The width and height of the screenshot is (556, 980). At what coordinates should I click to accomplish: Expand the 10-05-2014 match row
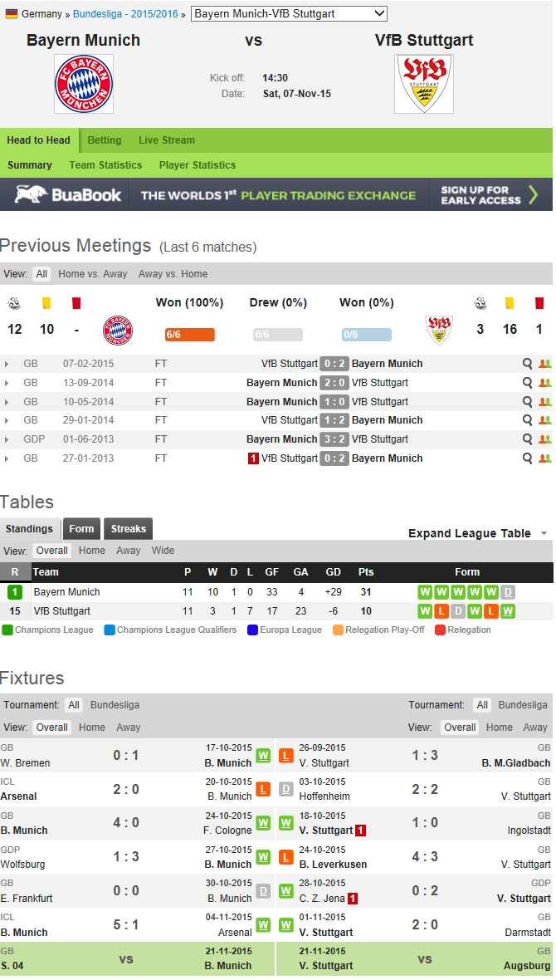(x=7, y=402)
